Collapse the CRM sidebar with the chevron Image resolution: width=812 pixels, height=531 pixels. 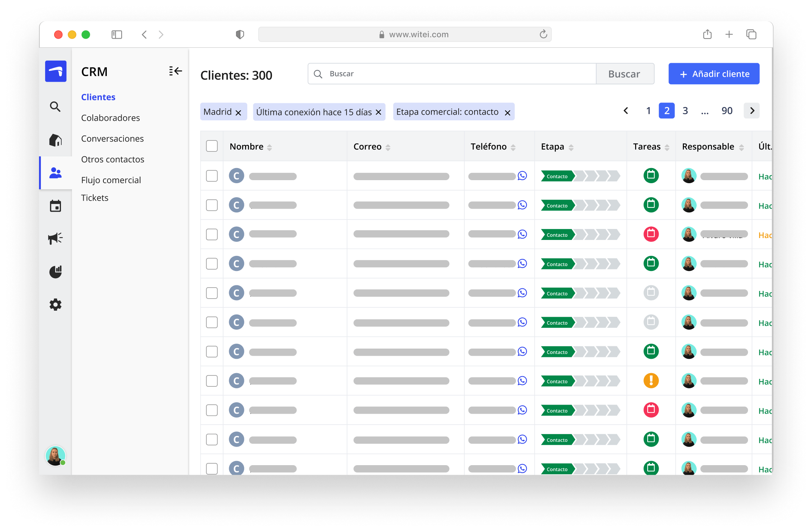click(175, 71)
